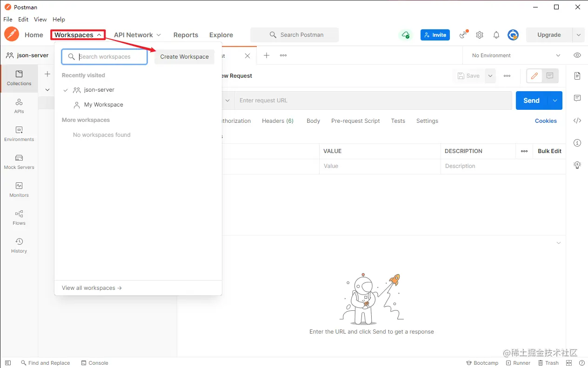Click View all workspaces link
588x368 pixels.
coord(92,288)
